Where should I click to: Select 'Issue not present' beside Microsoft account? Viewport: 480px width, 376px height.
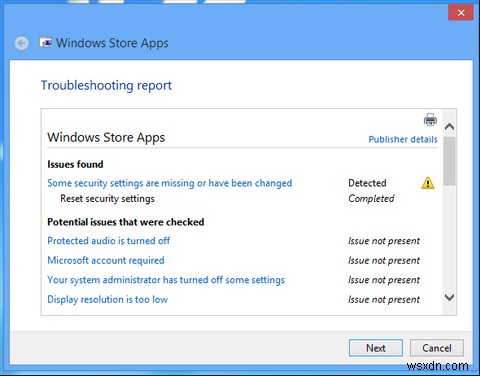(384, 260)
